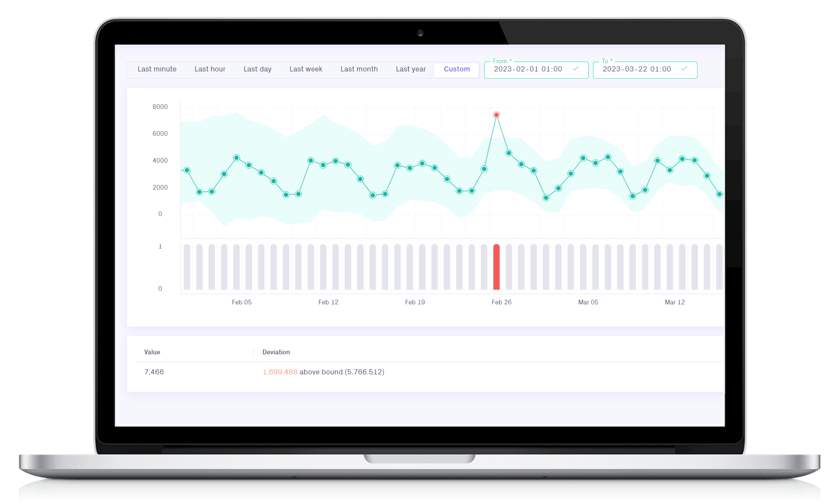Click the Value column header
The height and width of the screenshot is (504, 840).
(x=152, y=352)
